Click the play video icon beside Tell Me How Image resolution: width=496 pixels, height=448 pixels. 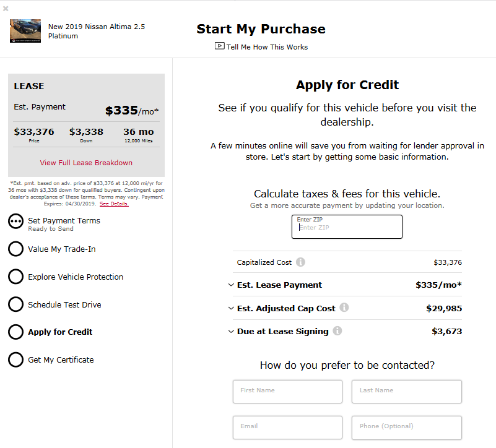(220, 46)
